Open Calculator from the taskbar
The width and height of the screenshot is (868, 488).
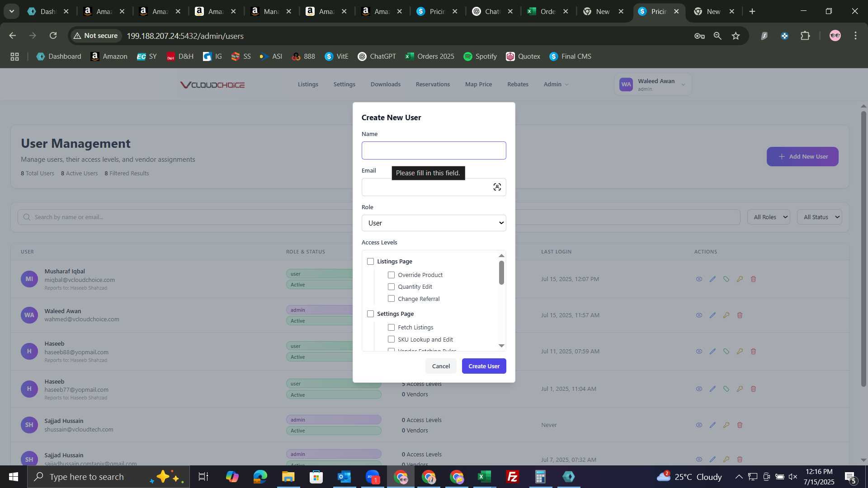pyautogui.click(x=540, y=477)
